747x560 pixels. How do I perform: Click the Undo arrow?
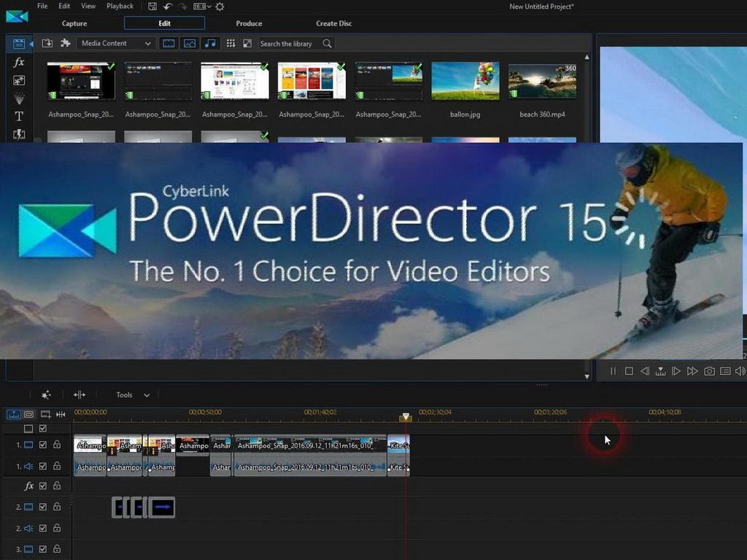coord(167,6)
